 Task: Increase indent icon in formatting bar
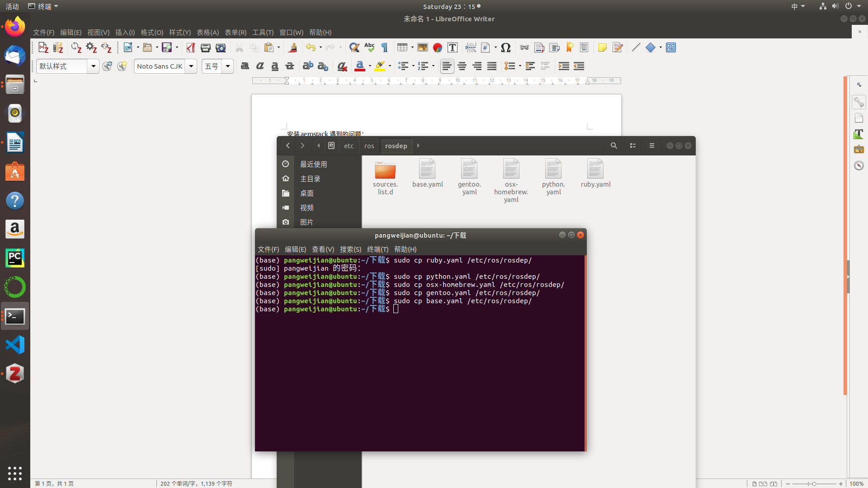[x=564, y=66]
